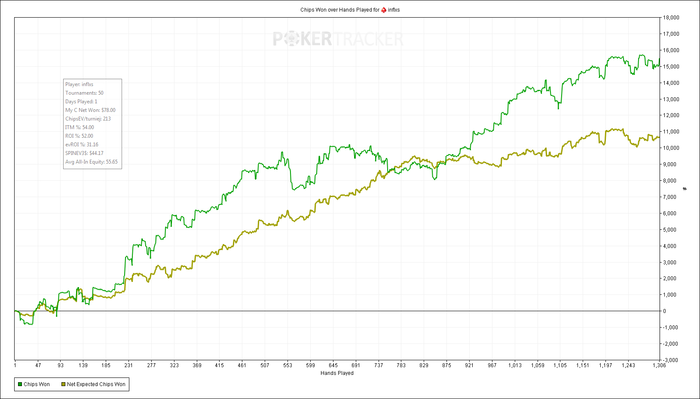
Task: Click the evROI %: 31.16 stat line
Action: coord(82,145)
